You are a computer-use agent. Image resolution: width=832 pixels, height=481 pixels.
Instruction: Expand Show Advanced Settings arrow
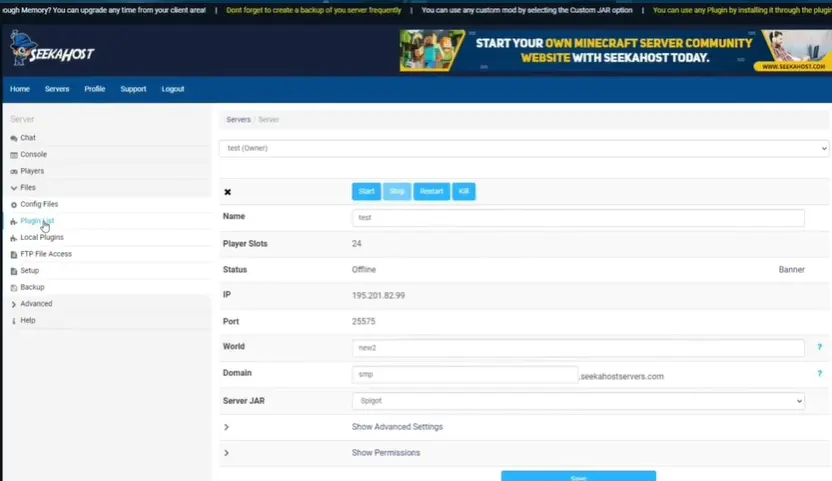[227, 427]
